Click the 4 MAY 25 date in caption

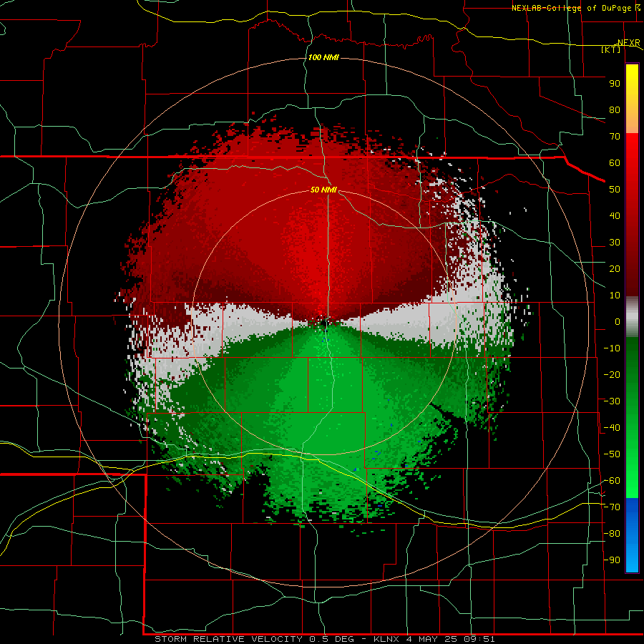point(431,639)
